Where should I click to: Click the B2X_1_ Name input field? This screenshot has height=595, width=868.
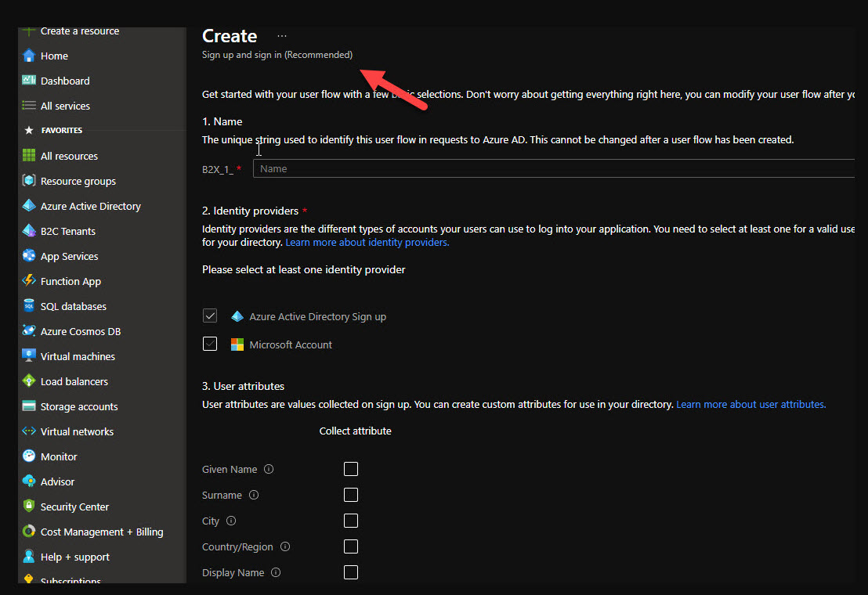click(x=554, y=168)
